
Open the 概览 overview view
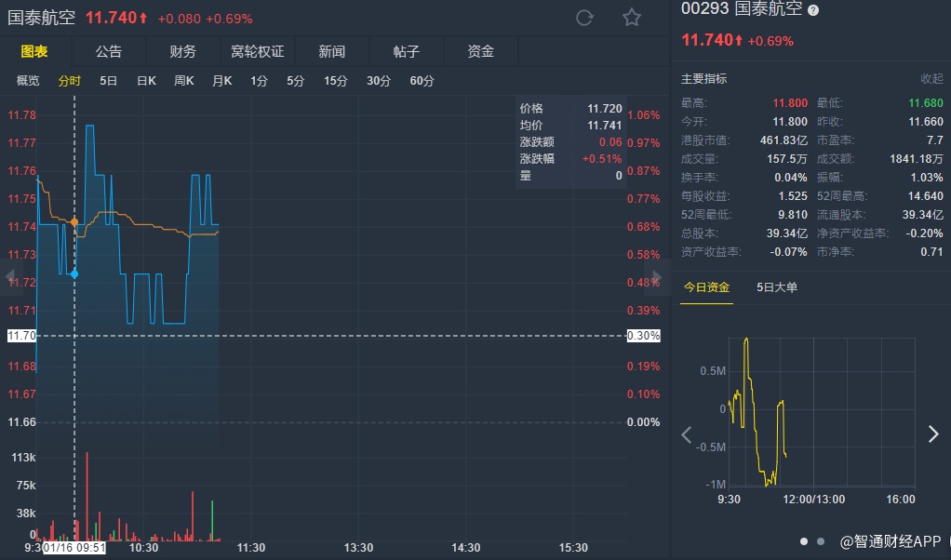point(28,81)
